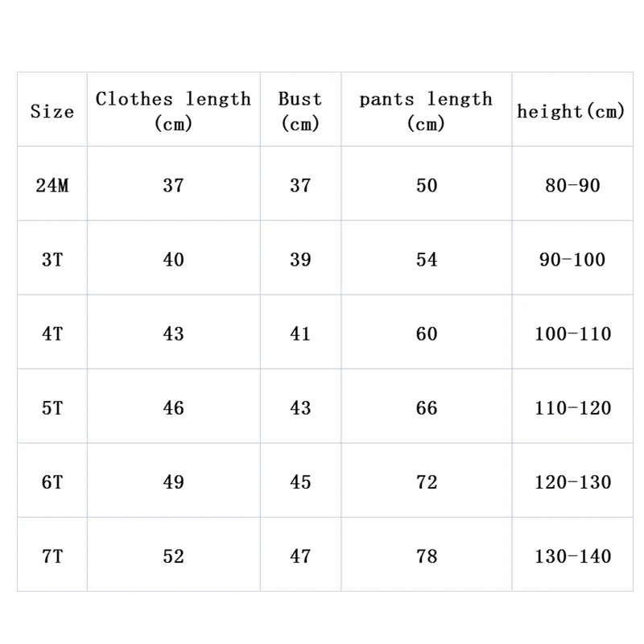Select the 90-100 height range cell
The height and width of the screenshot is (644, 644).
[572, 259]
